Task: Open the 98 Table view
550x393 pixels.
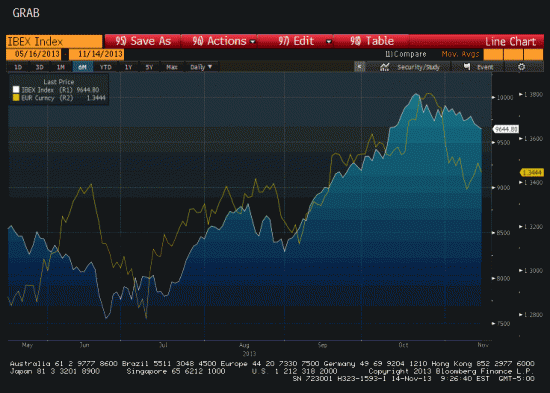Action: tap(371, 41)
